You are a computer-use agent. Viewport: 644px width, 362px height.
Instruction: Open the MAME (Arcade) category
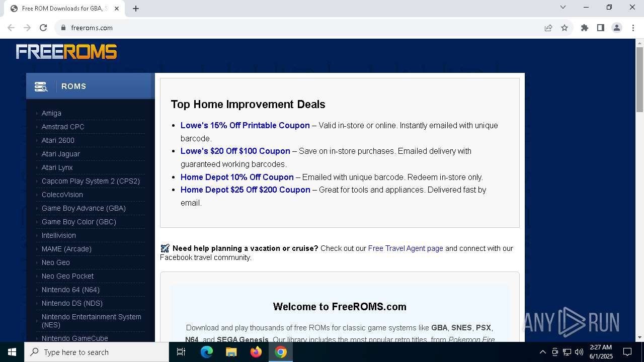(66, 249)
